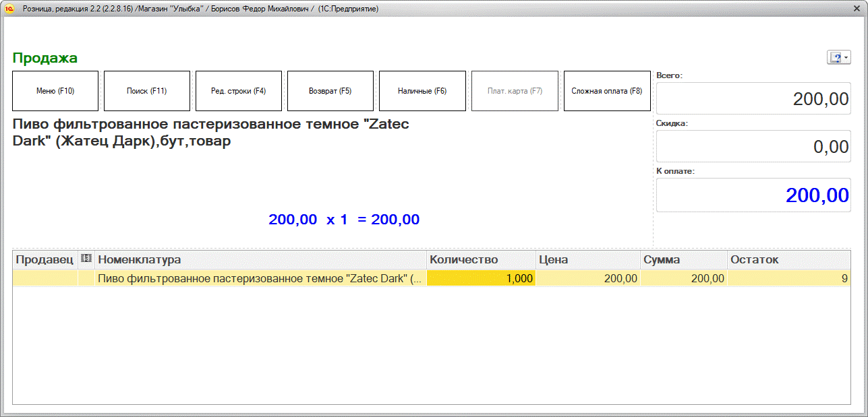Click the Сумма cell with 200,00

pyautogui.click(x=684, y=278)
